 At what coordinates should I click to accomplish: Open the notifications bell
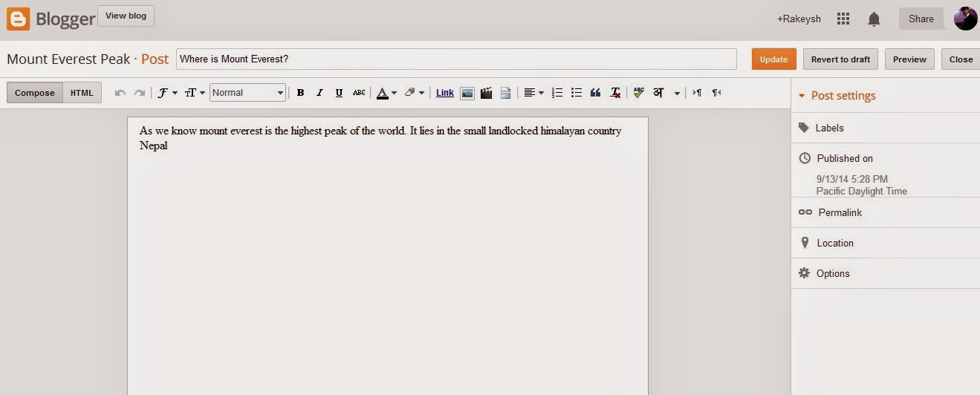coord(874,19)
